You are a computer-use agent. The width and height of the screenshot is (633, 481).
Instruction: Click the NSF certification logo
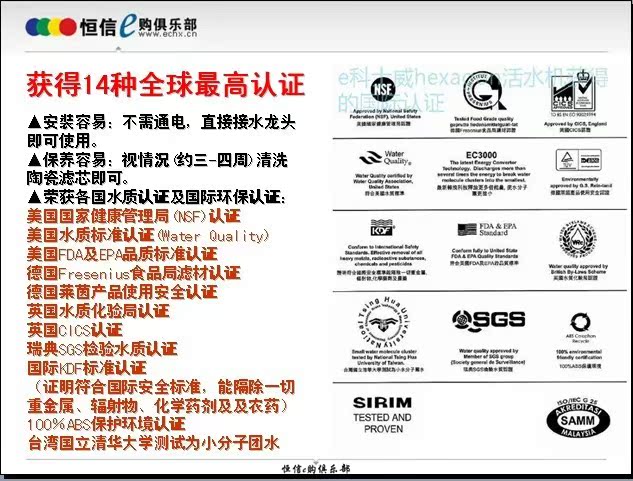tap(382, 88)
